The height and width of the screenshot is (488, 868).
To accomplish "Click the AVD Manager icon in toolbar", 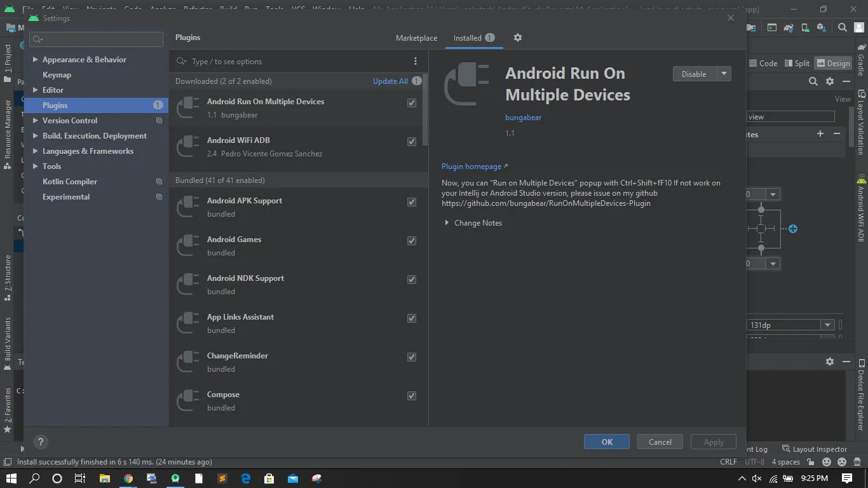I will pyautogui.click(x=805, y=27).
